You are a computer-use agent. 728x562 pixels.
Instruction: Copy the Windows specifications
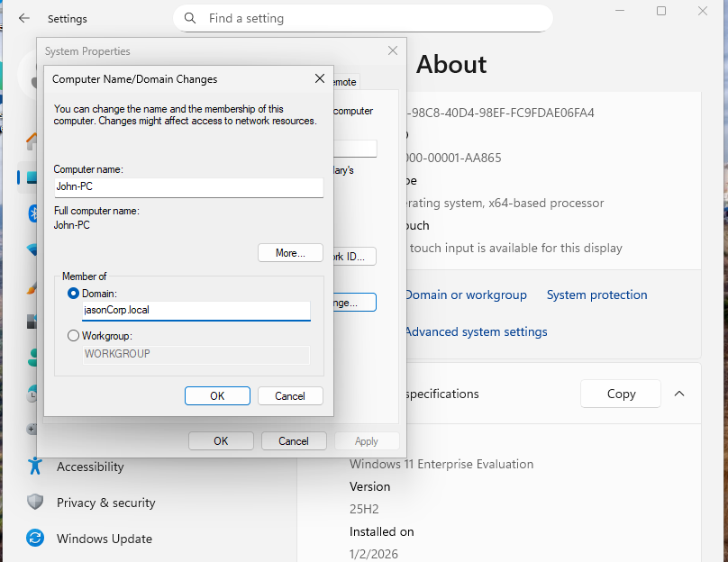(x=621, y=394)
